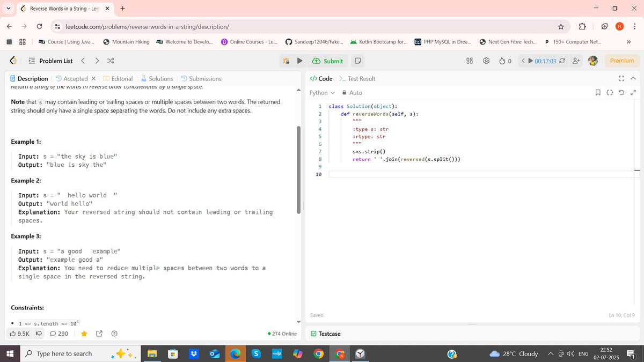Open the user profile avatar
This screenshot has height=362, width=644.
(x=593, y=61)
